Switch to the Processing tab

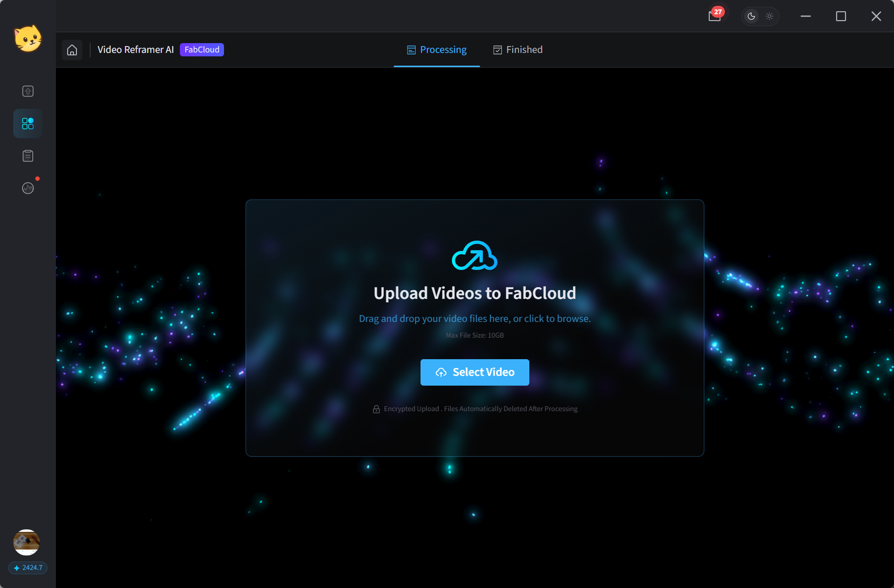pyautogui.click(x=437, y=50)
